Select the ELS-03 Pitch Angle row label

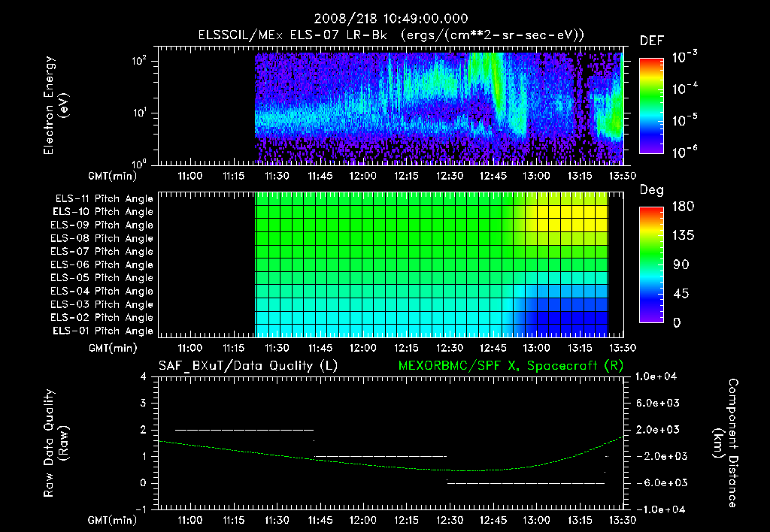coord(102,305)
